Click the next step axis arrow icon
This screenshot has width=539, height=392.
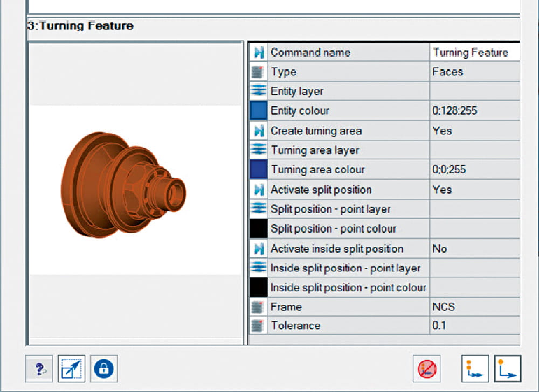pyautogui.click(x=508, y=369)
